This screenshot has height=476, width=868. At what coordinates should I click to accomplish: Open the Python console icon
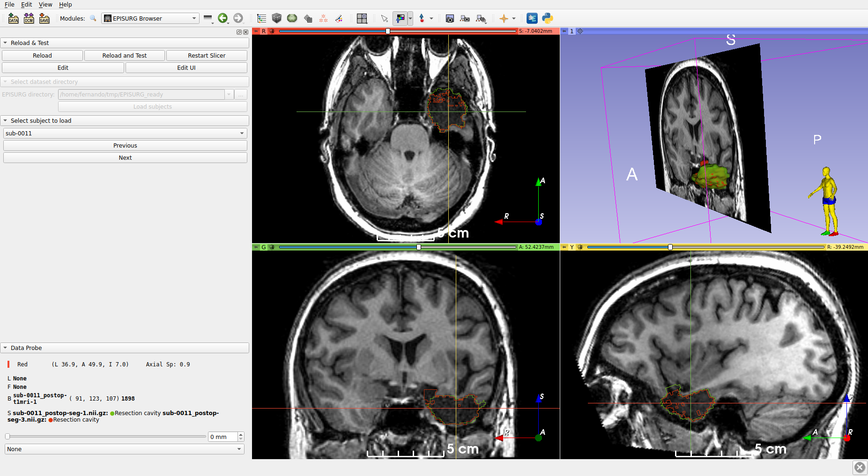pyautogui.click(x=548, y=18)
